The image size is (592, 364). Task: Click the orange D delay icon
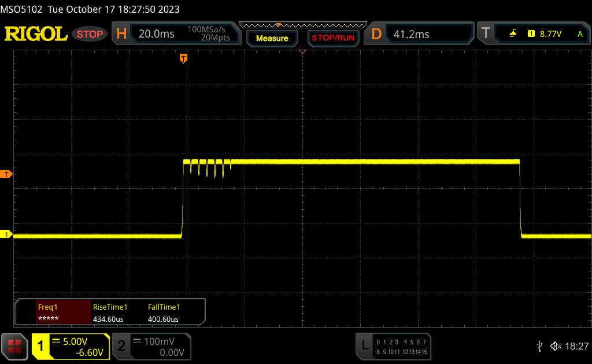(x=376, y=34)
